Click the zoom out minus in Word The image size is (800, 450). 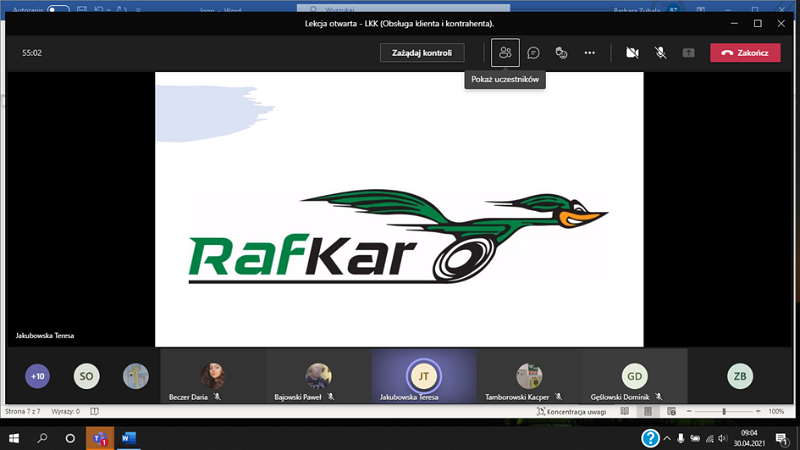(x=689, y=411)
